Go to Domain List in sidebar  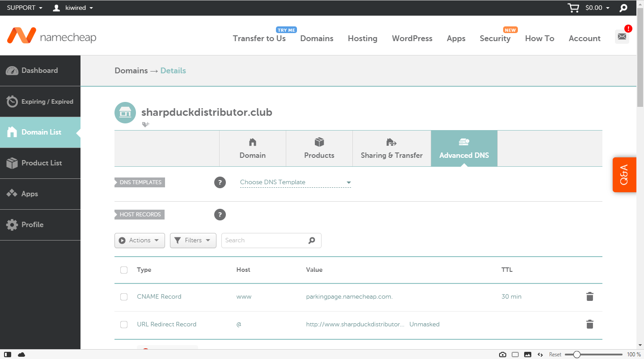(x=40, y=132)
